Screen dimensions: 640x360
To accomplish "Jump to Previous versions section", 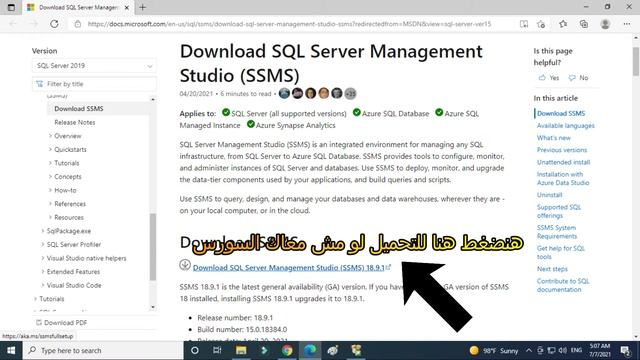I will [x=562, y=150].
